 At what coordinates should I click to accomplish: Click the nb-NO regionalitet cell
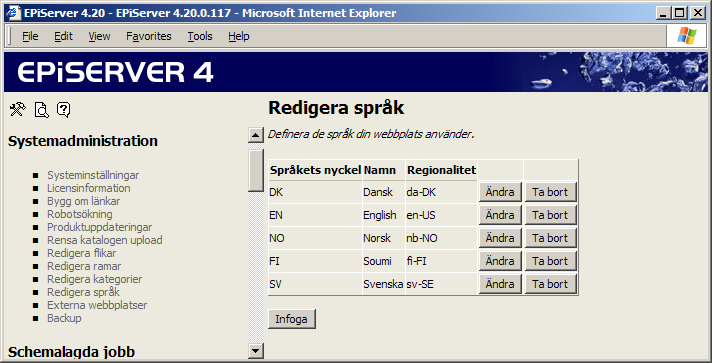coord(441,238)
